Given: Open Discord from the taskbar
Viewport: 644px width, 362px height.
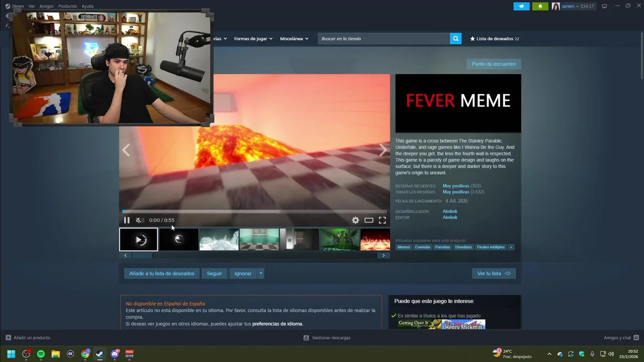Looking at the screenshot, I should (115, 354).
